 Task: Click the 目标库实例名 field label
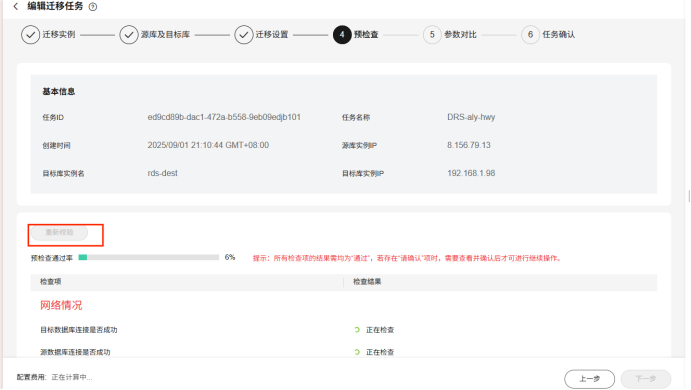pyautogui.click(x=63, y=174)
